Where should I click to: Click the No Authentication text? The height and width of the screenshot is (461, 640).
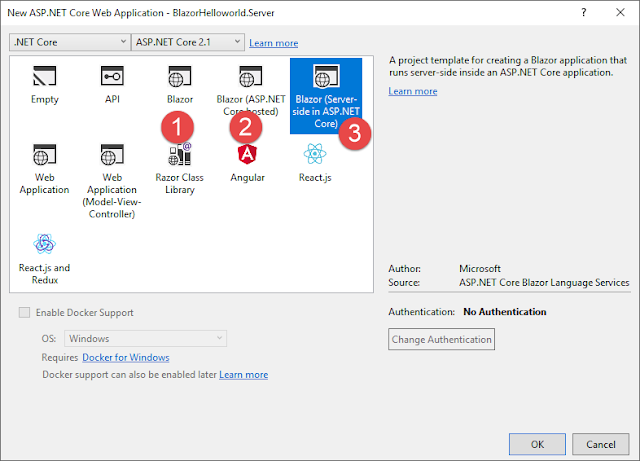(x=504, y=312)
